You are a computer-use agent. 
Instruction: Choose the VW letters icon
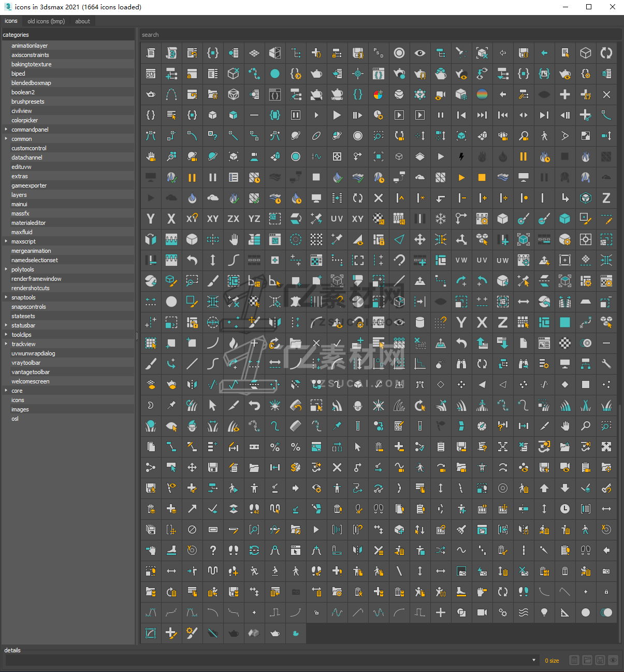click(461, 260)
